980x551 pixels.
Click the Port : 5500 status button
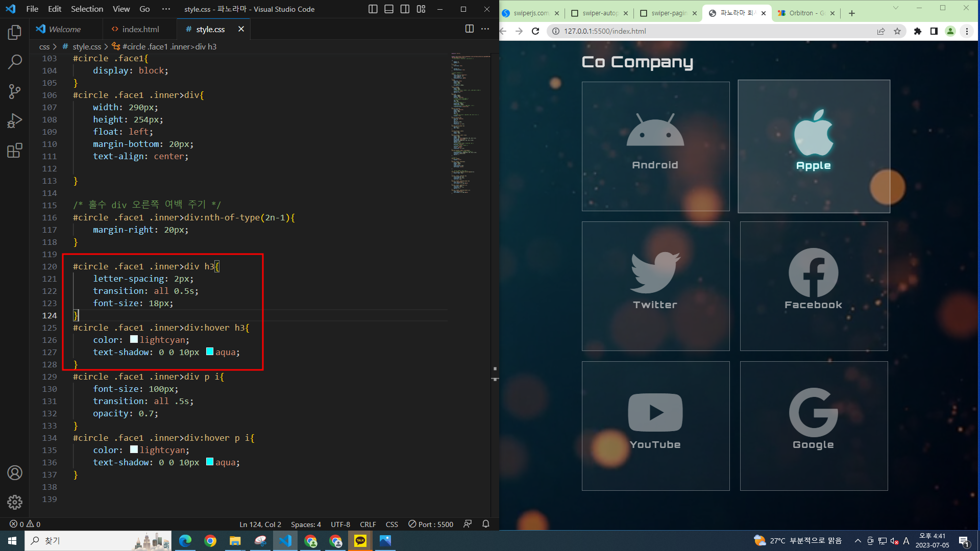(431, 524)
